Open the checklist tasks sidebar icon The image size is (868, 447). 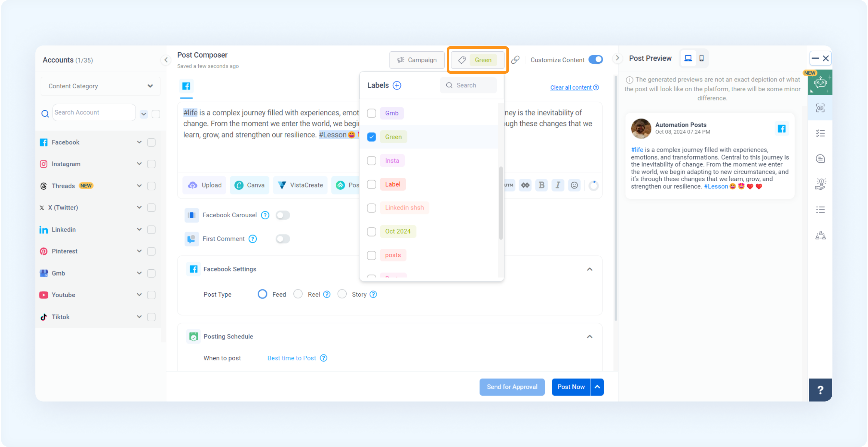pyautogui.click(x=820, y=134)
